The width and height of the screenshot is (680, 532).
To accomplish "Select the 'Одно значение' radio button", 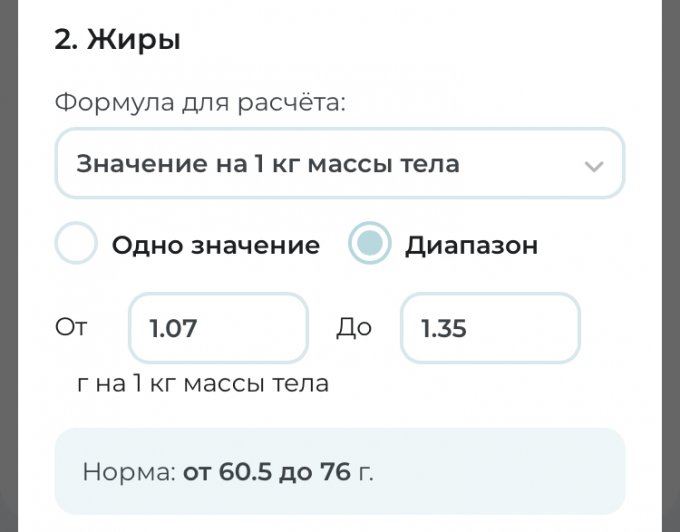I will pyautogui.click(x=76, y=245).
